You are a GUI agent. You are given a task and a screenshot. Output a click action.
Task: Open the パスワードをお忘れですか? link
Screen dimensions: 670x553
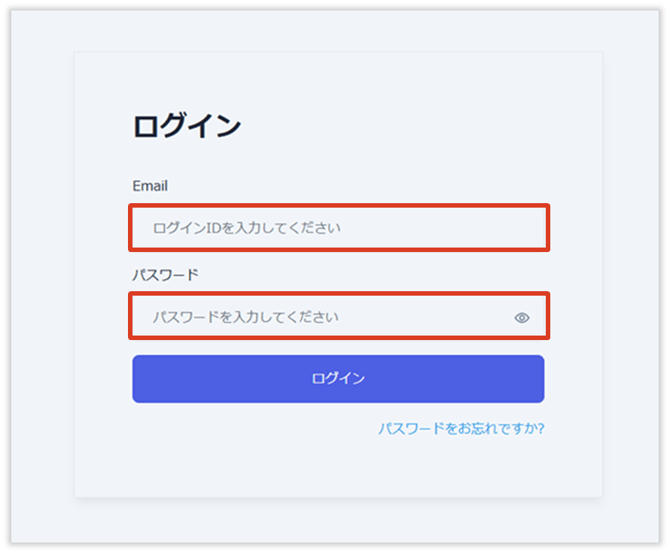pos(461,429)
